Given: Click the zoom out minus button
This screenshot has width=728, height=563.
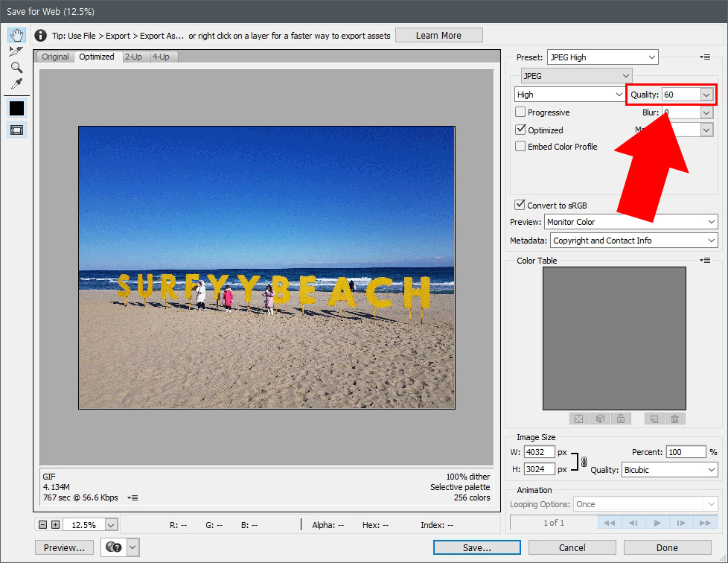Looking at the screenshot, I should [42, 524].
